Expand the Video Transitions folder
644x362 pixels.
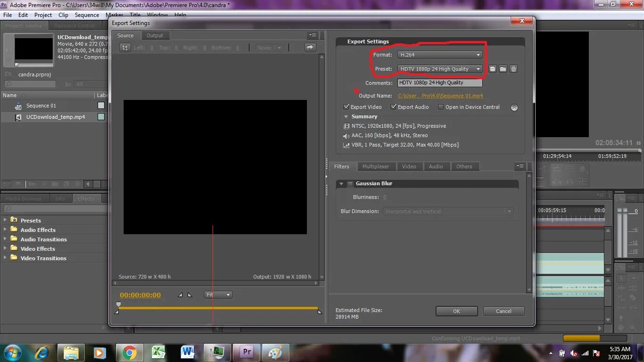click(x=5, y=258)
